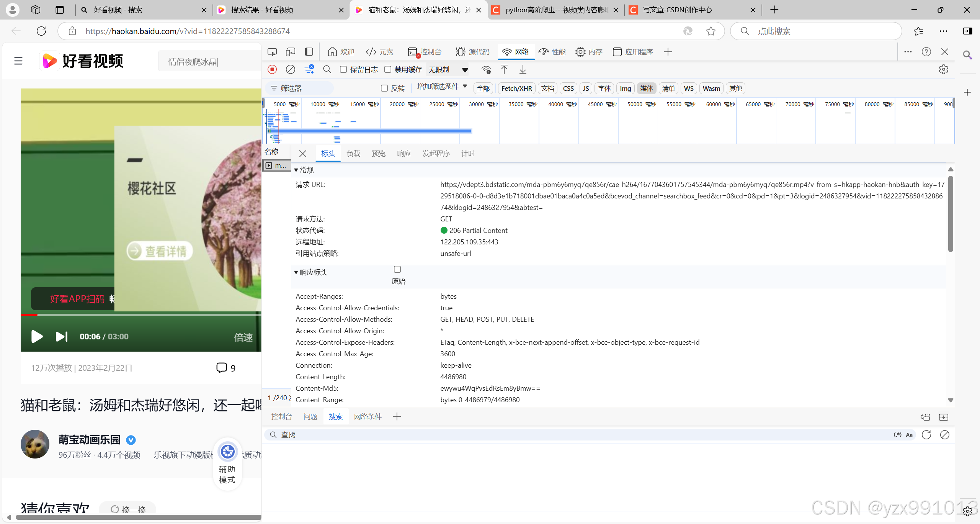Toggle the network filter funnel icon
Image resolution: width=980 pixels, height=524 pixels.
pyautogui.click(x=309, y=69)
